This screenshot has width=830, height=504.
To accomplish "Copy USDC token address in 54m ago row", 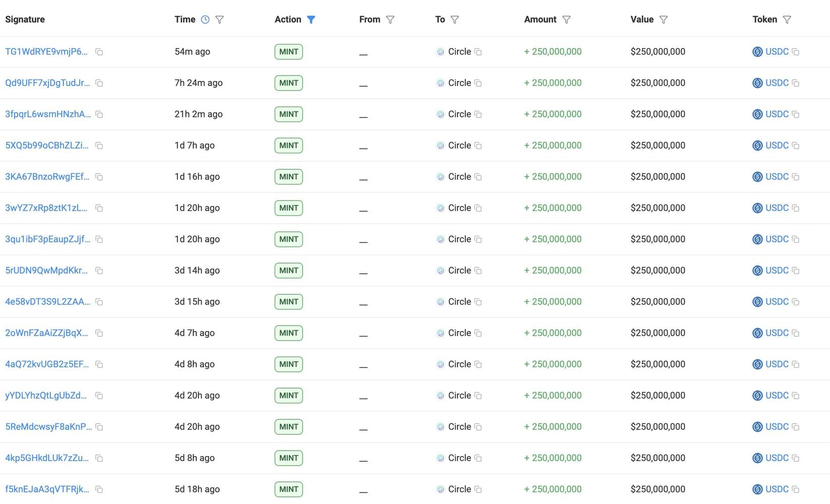I will (x=796, y=52).
